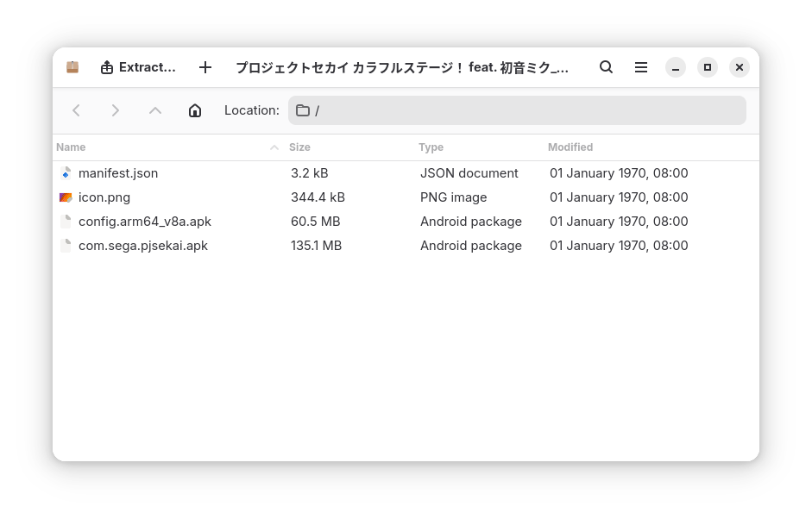Add files with the plus icon
The width and height of the screenshot is (812, 519).
coord(205,68)
